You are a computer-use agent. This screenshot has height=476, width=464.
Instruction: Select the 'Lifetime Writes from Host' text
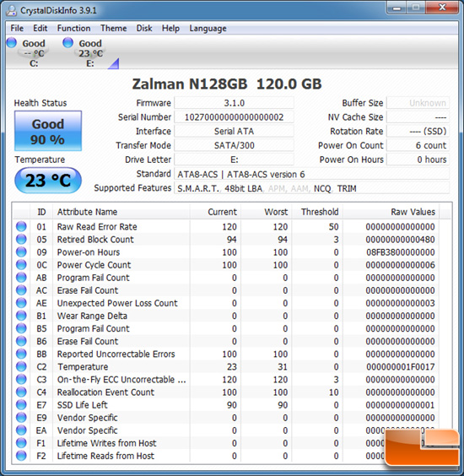click(106, 443)
